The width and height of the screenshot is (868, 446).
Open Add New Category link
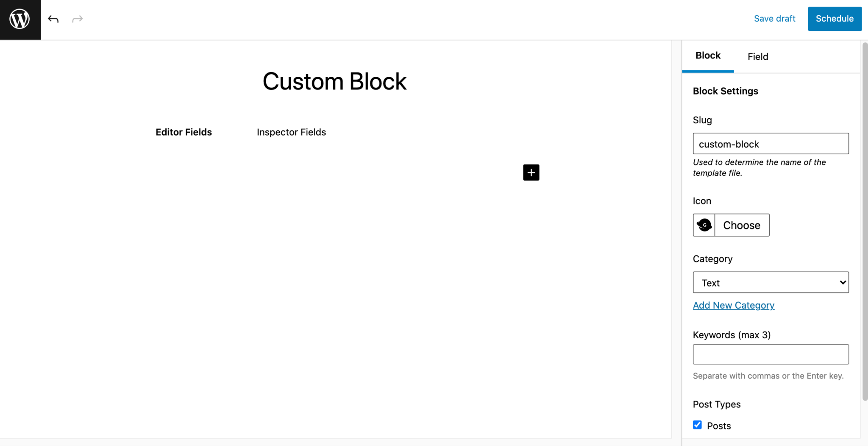(x=733, y=305)
